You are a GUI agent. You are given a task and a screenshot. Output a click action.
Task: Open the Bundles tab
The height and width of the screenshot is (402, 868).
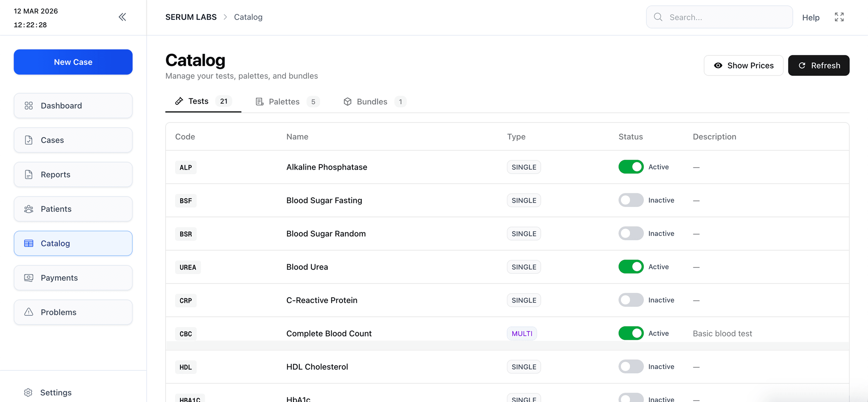372,101
